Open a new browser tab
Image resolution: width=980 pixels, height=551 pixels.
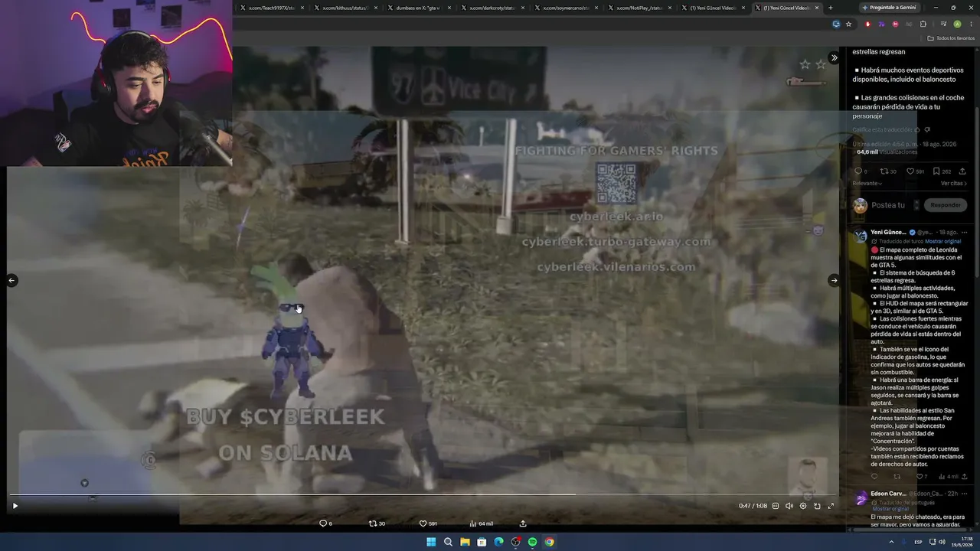831,8
